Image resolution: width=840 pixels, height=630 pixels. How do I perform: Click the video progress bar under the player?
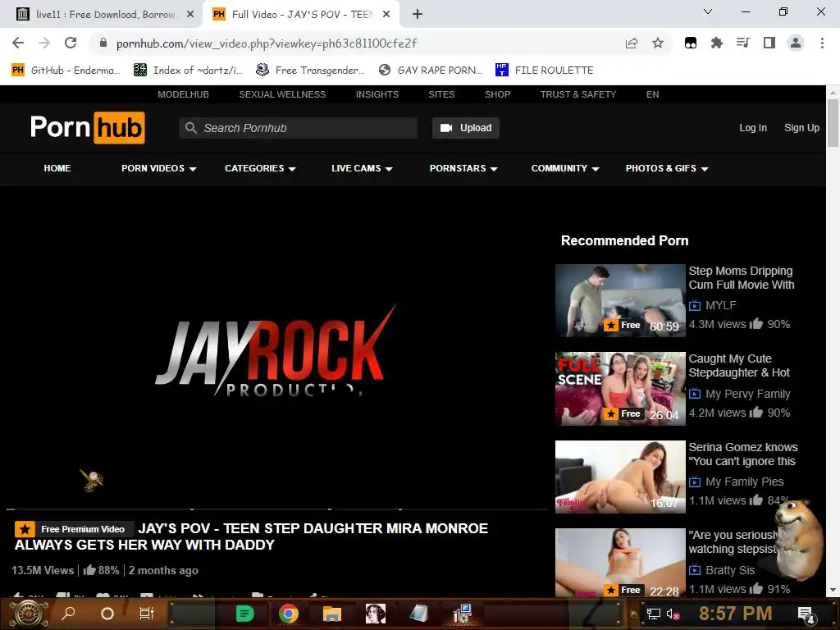click(x=277, y=509)
